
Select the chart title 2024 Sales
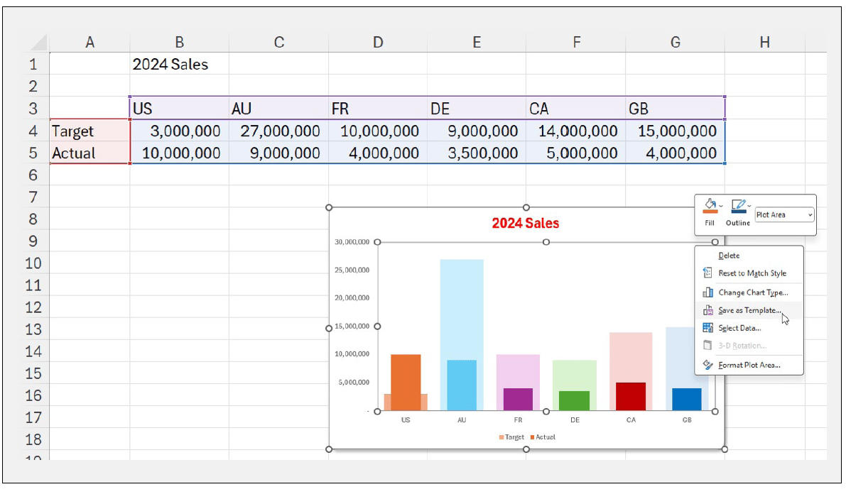[526, 223]
